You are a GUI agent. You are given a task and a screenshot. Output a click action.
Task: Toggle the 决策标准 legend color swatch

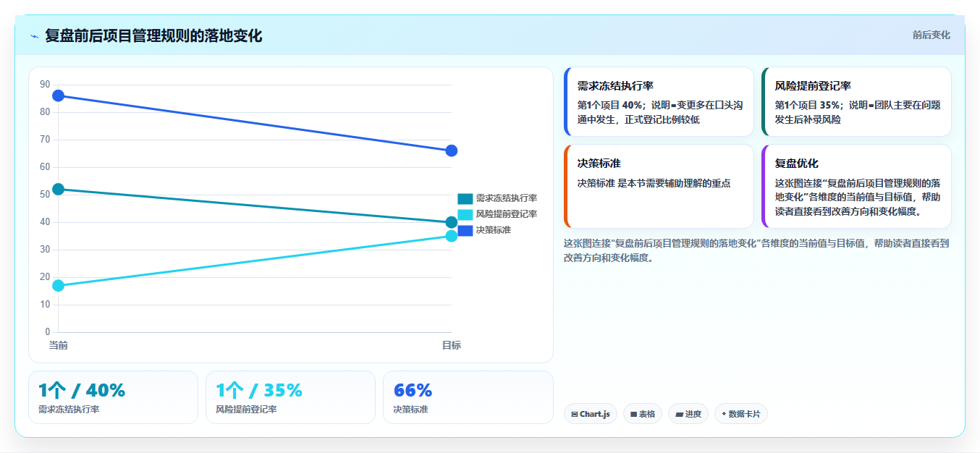coord(465,230)
